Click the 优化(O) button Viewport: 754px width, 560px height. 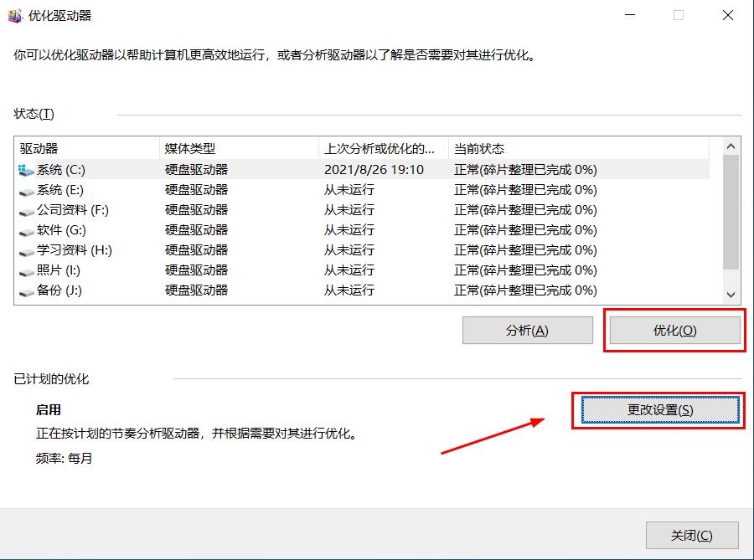click(675, 330)
